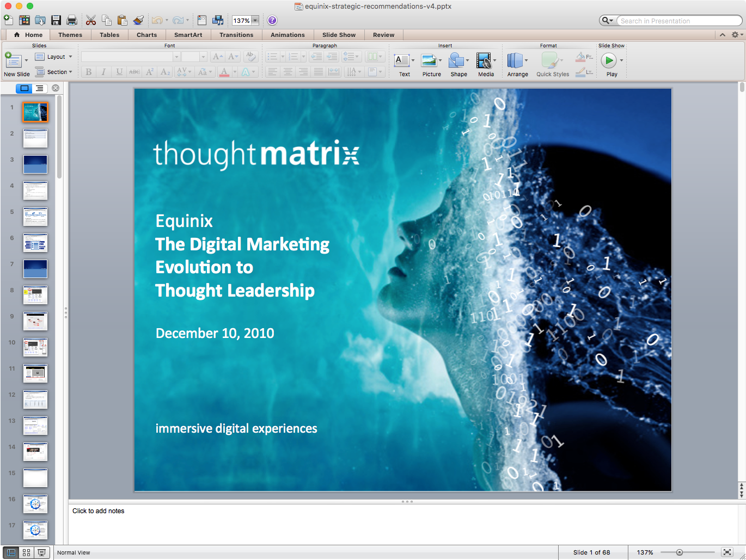This screenshot has width=746, height=560.
Task: Switch to the Transitions tab
Action: tap(236, 35)
